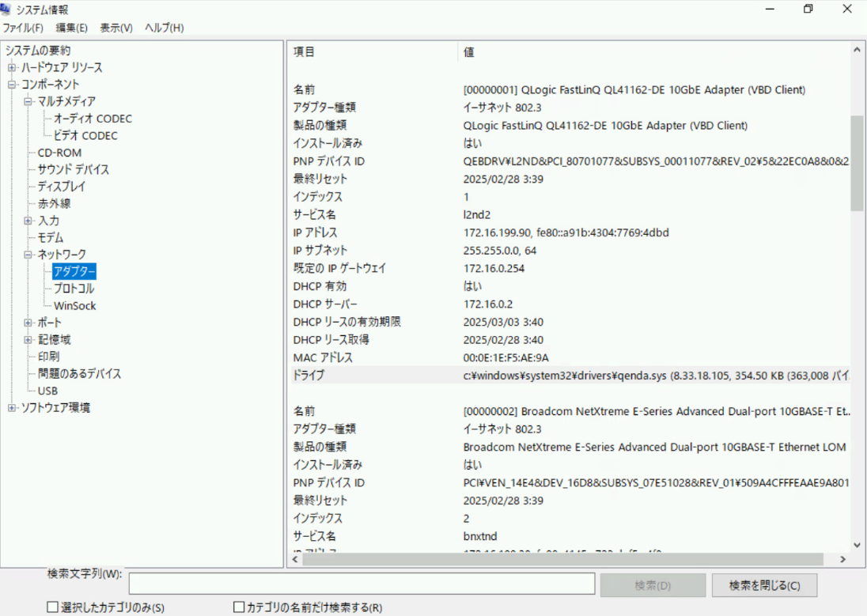Select 印刷 tree item
Image resolution: width=867 pixels, height=616 pixels.
tap(49, 357)
